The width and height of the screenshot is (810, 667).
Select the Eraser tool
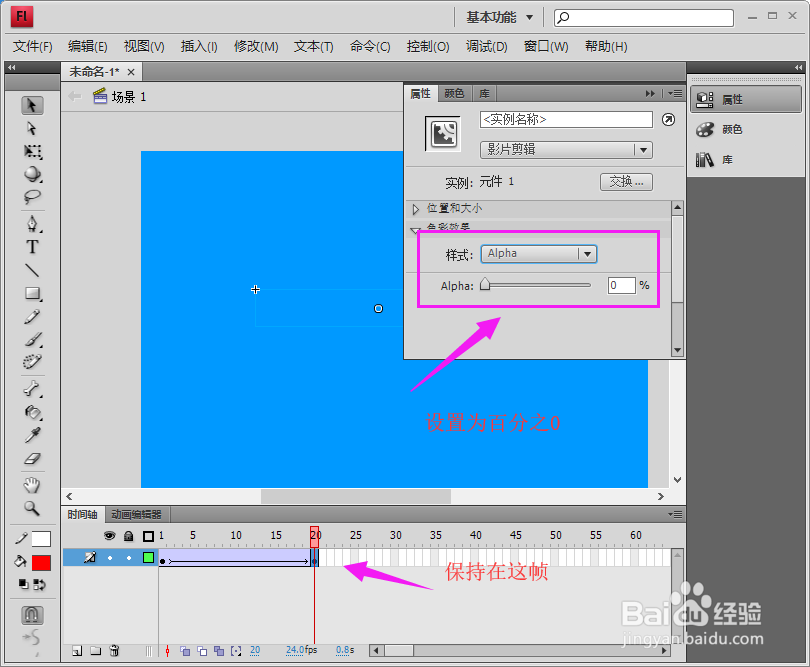coord(32,458)
